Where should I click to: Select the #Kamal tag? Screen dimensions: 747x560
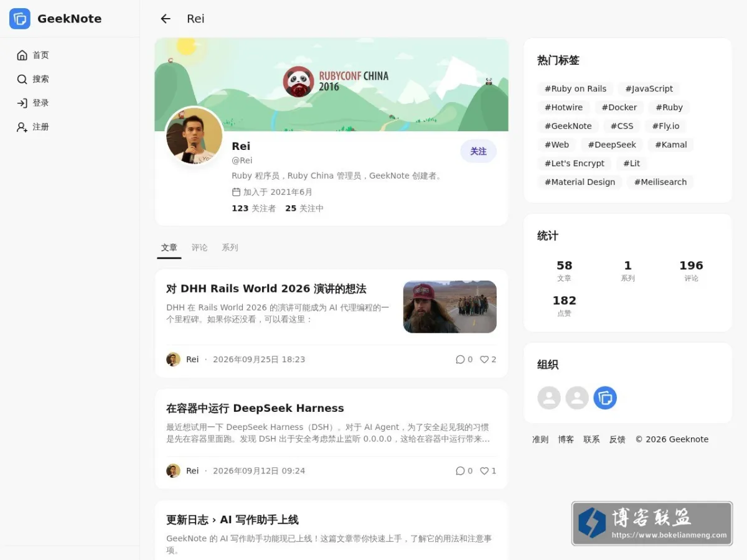point(671,144)
